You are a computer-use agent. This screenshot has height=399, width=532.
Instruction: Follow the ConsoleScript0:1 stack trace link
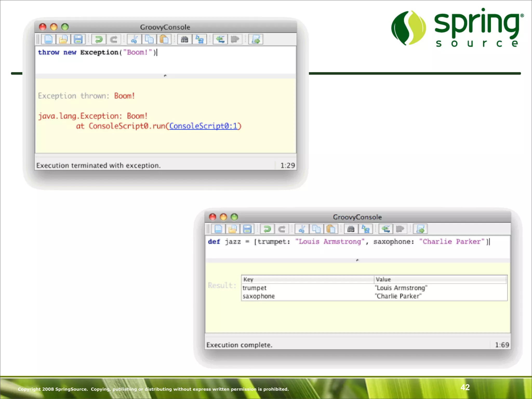click(x=203, y=126)
